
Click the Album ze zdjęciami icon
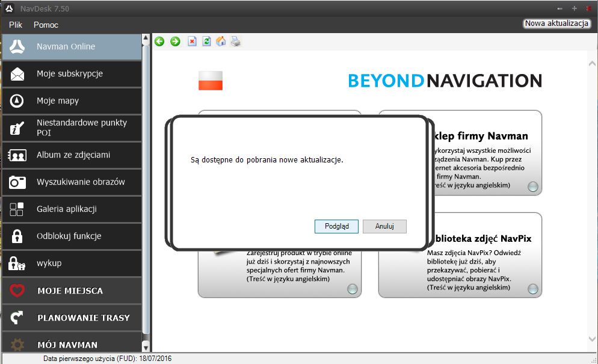pos(17,155)
